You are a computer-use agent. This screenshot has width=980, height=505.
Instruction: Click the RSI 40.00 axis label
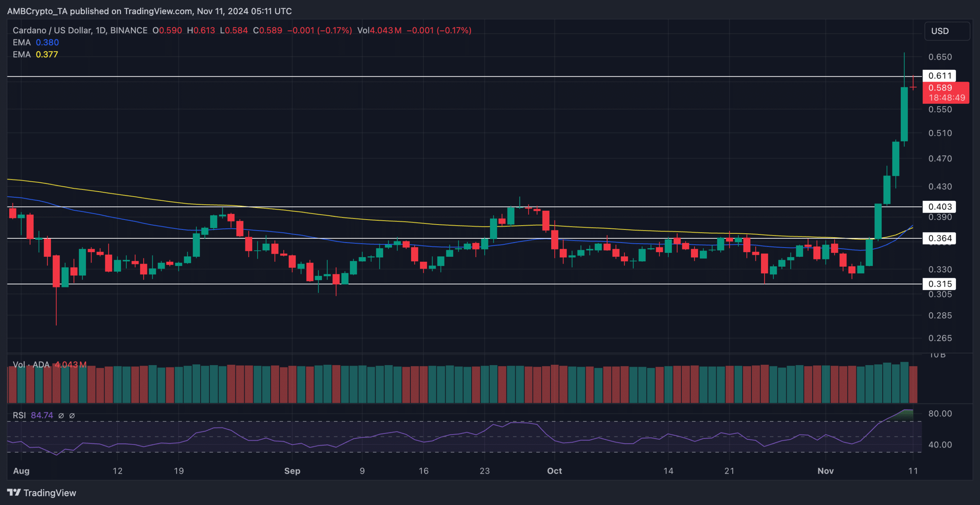(940, 445)
